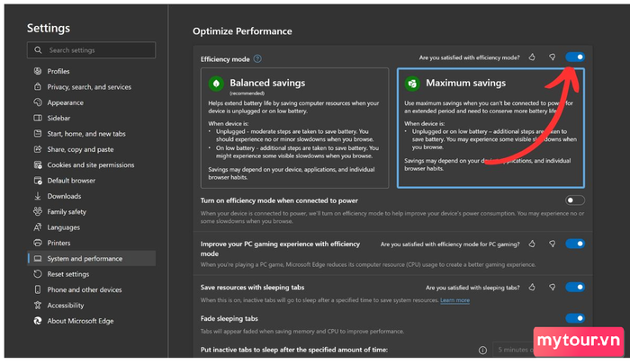Click the Share, copy and paste icon

(38, 149)
